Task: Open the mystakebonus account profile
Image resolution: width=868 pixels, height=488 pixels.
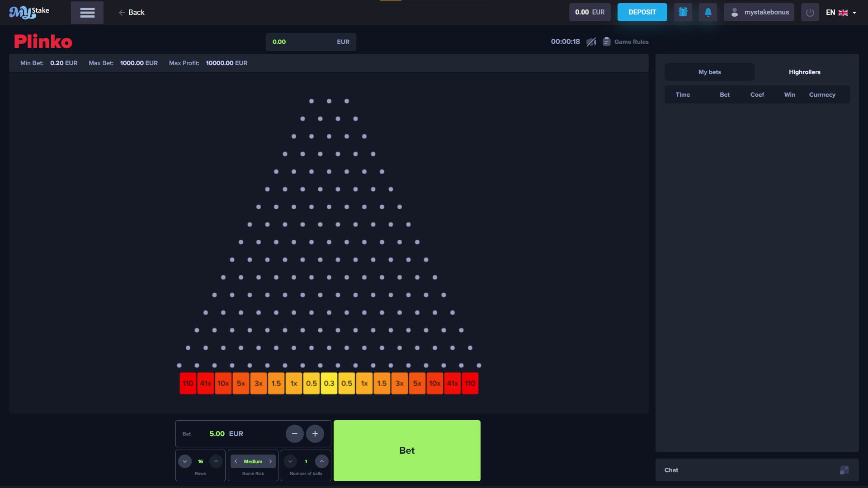Action: pyautogui.click(x=759, y=12)
